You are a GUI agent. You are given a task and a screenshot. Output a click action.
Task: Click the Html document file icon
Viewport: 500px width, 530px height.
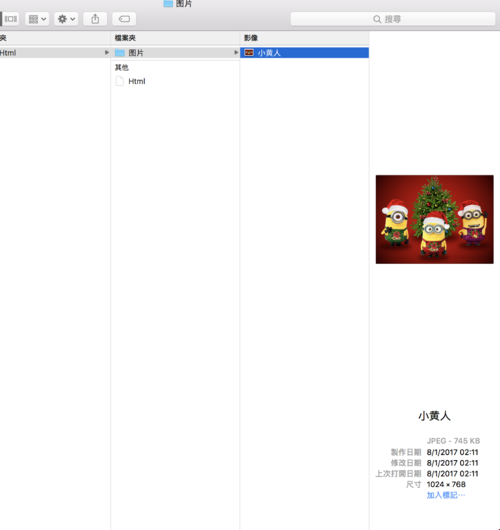coord(120,81)
